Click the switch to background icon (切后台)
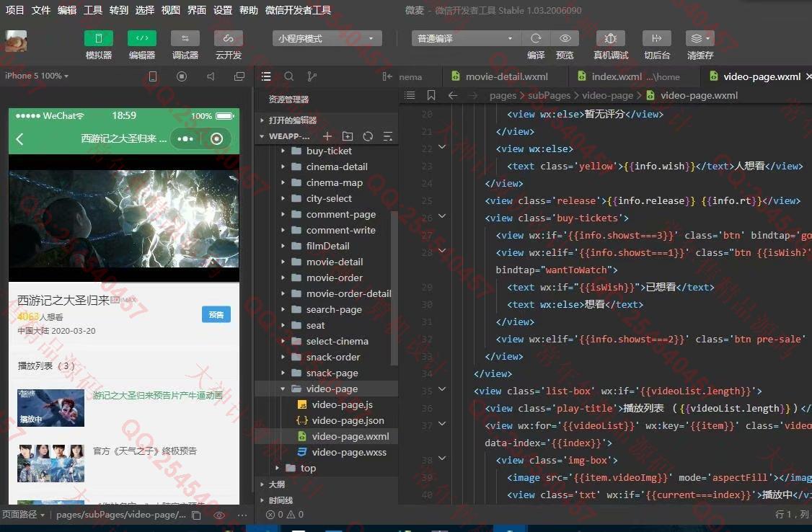Image resolution: width=812 pixels, height=532 pixels. coord(657,39)
